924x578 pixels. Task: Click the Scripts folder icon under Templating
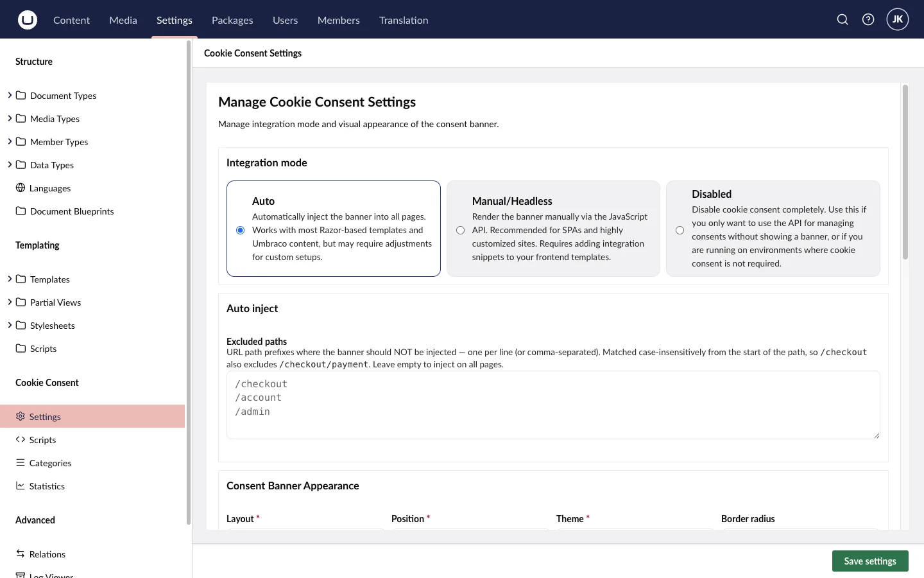[x=21, y=349]
